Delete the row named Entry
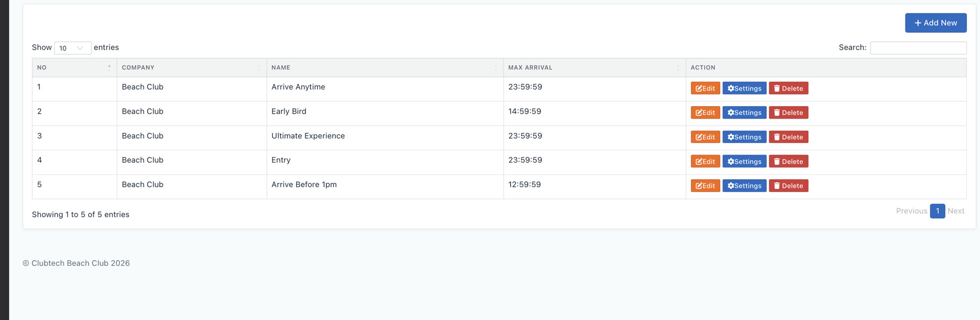This screenshot has width=980, height=320. point(788,162)
